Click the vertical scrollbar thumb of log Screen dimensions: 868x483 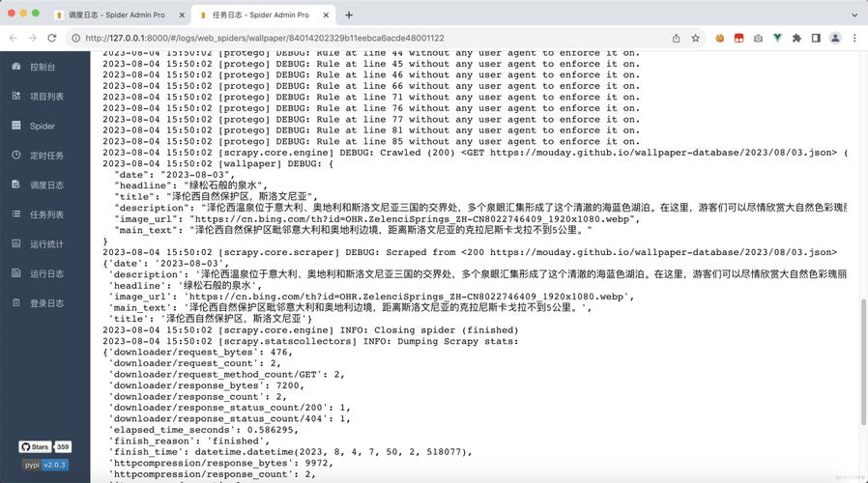coord(862,362)
